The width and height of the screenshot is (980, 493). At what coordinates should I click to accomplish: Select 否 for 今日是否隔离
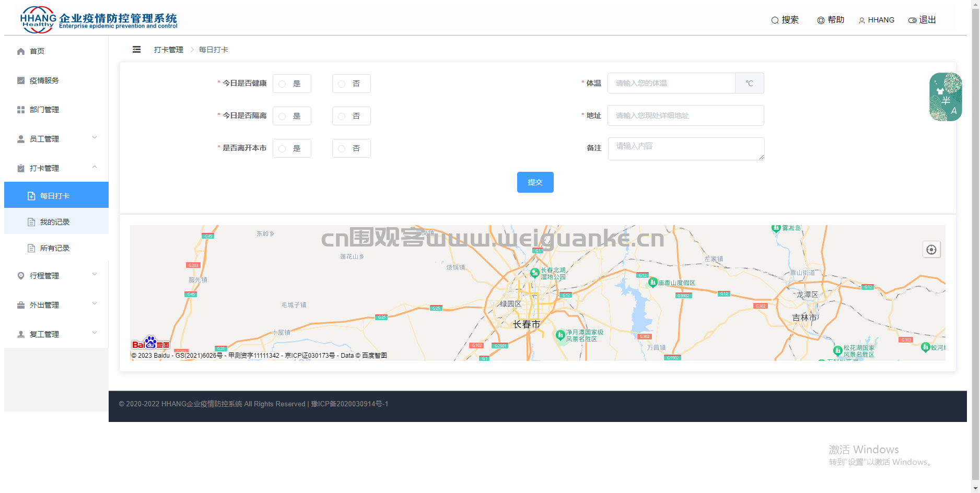pos(351,116)
